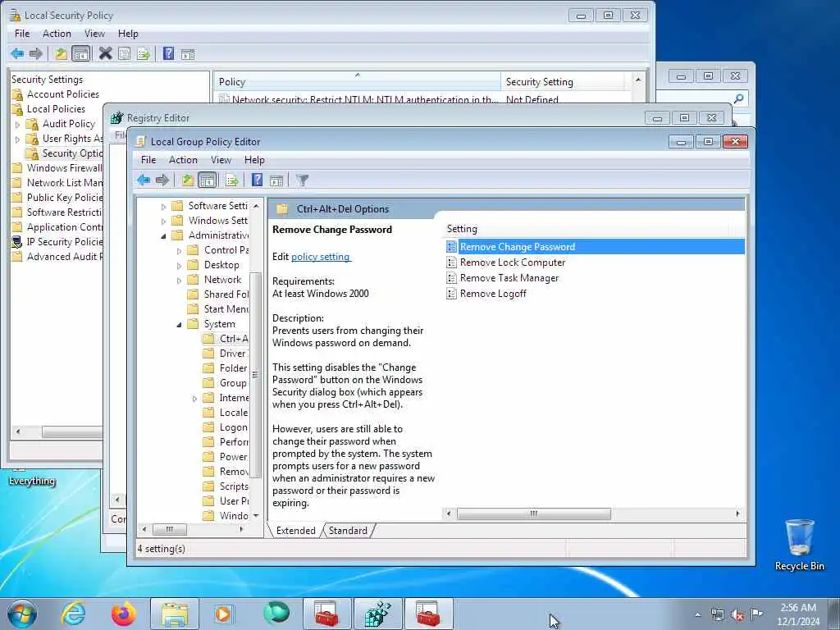The height and width of the screenshot is (630, 840).
Task: Click Back arrow in Group Policy Editor toolbar
Action: (x=144, y=180)
